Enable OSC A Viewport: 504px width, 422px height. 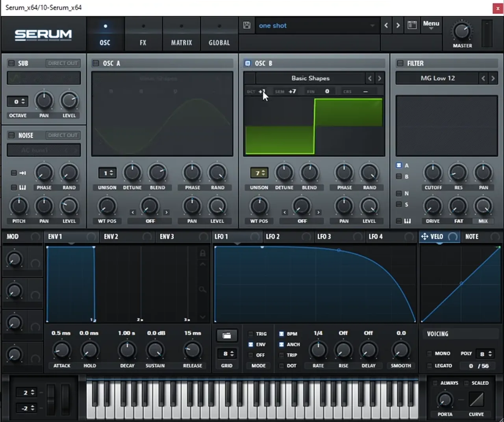point(96,63)
